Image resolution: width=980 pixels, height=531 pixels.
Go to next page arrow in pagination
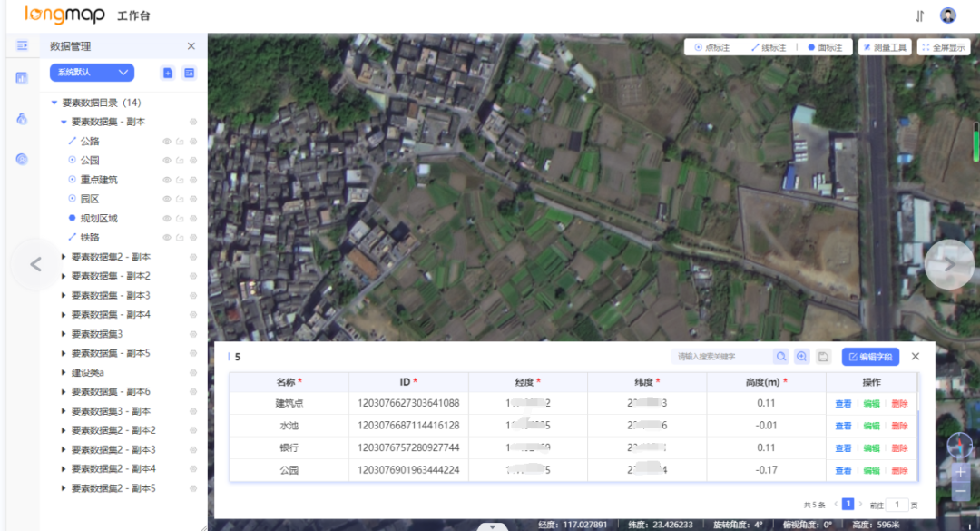860,504
